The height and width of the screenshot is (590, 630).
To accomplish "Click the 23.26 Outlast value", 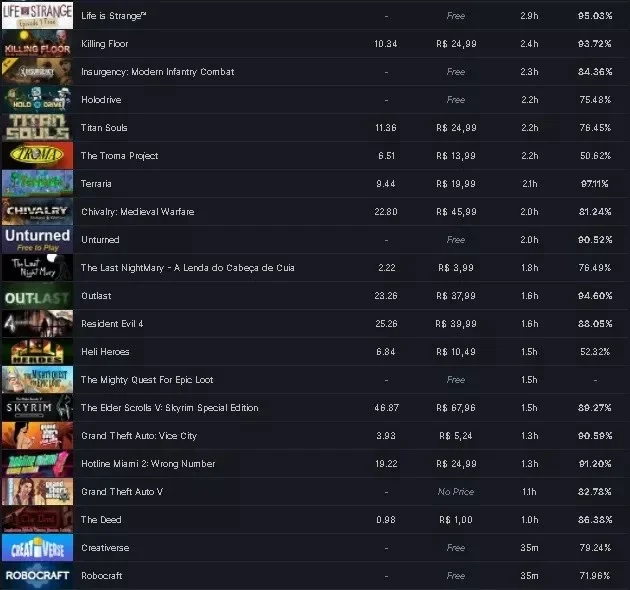I will coord(386,296).
